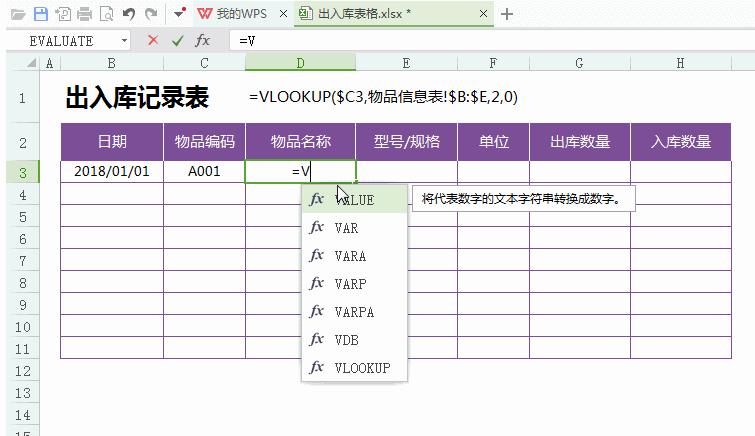
Task: Click the 入库数量 header cell
Action: tap(680, 142)
